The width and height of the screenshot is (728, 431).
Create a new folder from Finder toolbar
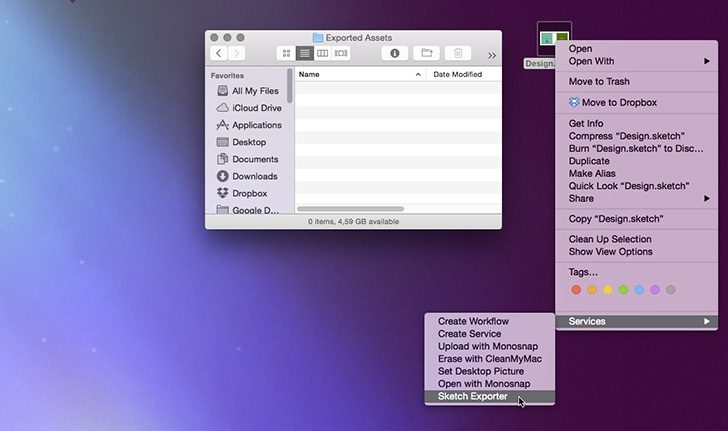[x=426, y=53]
